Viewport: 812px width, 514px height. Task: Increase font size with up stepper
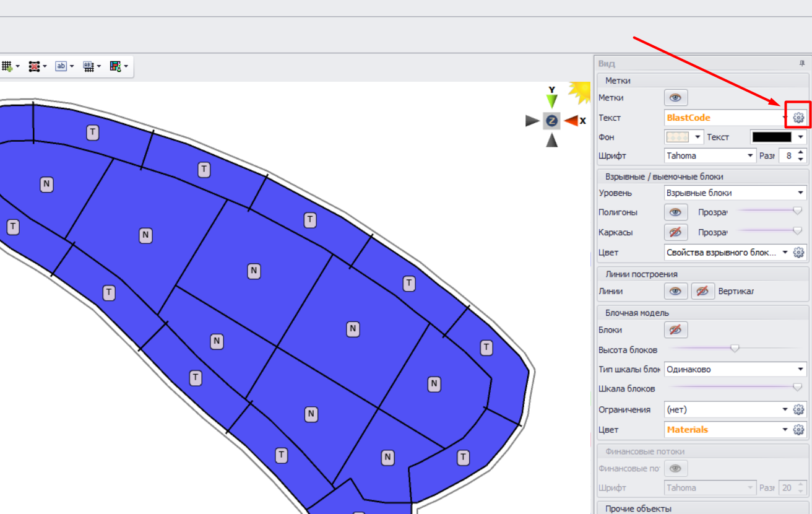pos(801,152)
